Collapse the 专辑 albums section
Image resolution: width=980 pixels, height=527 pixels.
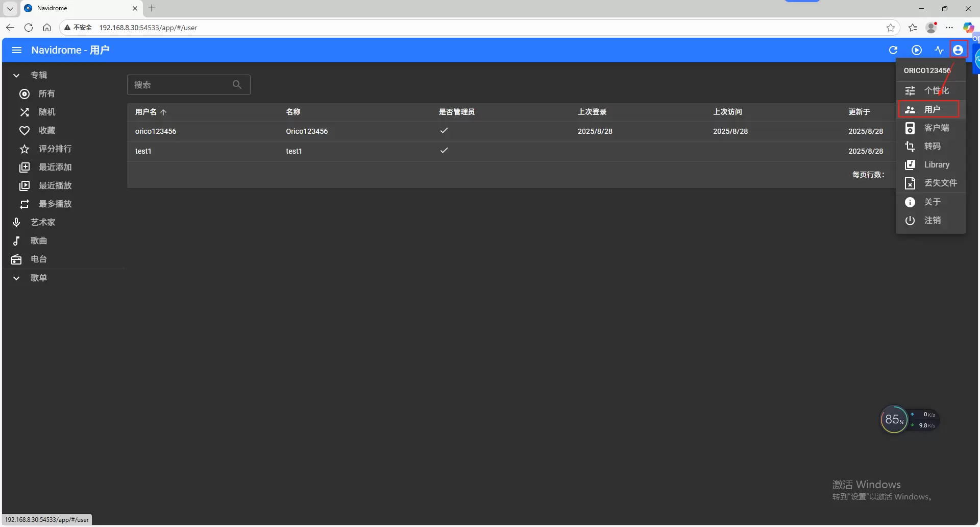click(x=16, y=76)
